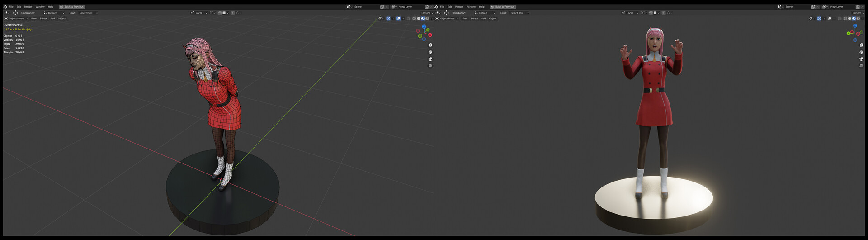Expand Drag Select Box dropdown in left window

88,13
